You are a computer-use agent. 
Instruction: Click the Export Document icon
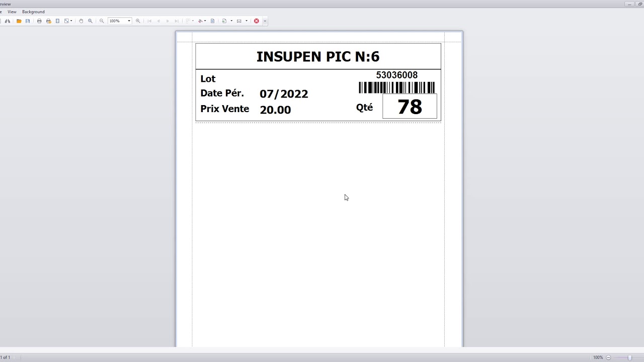pos(224,21)
